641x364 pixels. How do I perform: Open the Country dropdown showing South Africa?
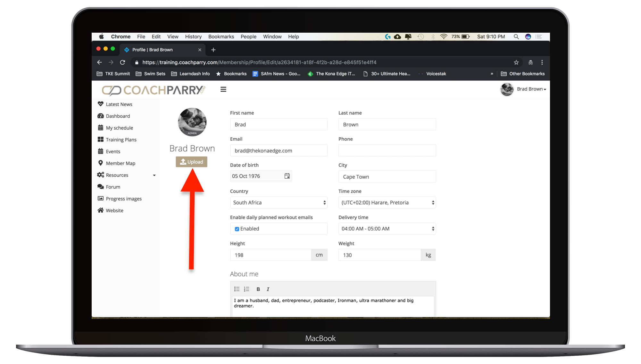pos(279,203)
